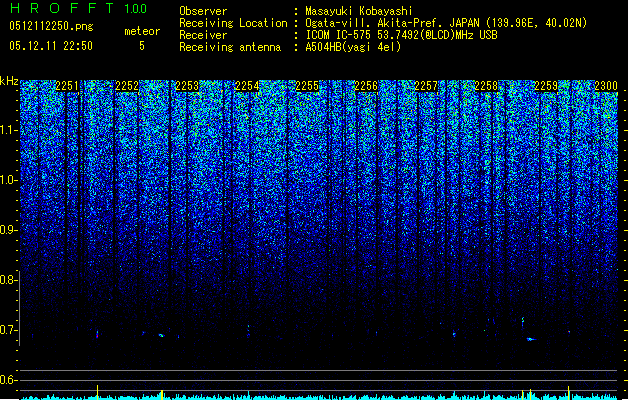
Task: Select the name Masayuki Kobayashi
Action: pos(359,11)
